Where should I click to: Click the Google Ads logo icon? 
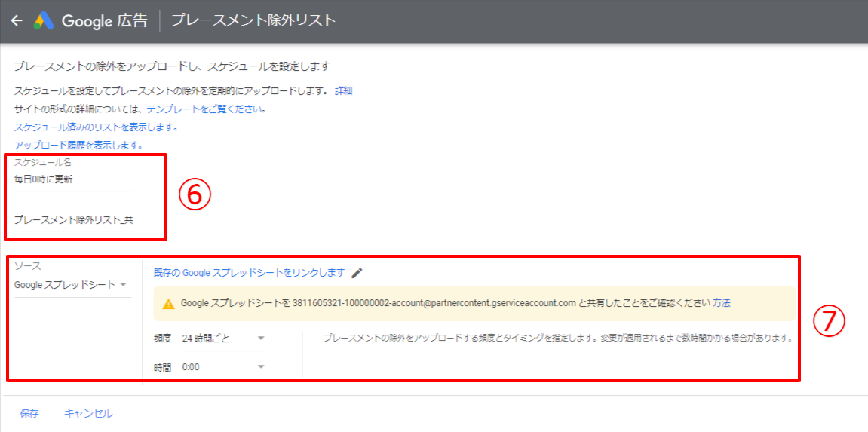point(43,20)
